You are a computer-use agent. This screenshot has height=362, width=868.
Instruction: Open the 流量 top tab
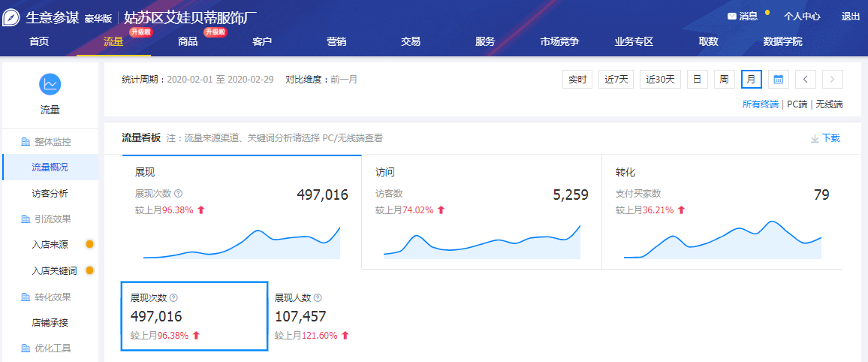click(113, 41)
